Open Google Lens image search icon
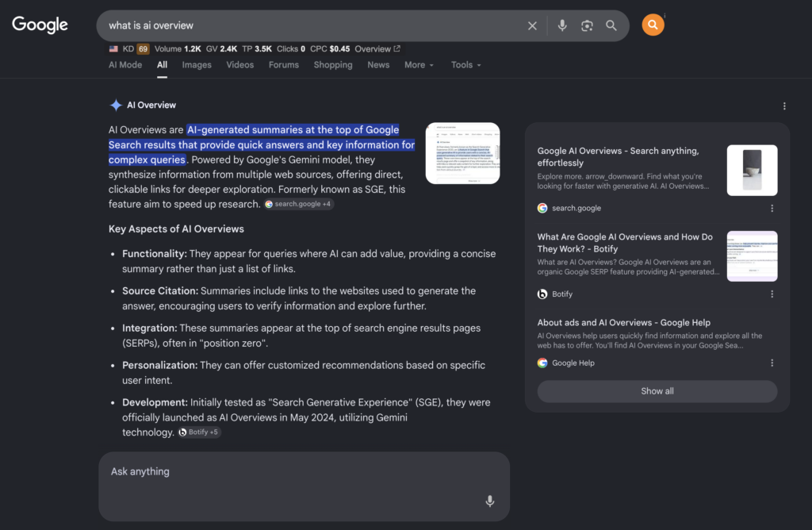812x530 pixels. [x=587, y=25]
